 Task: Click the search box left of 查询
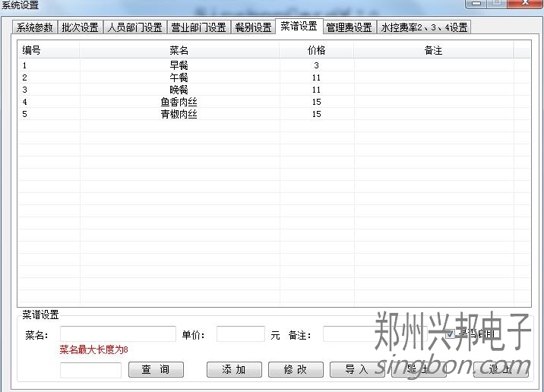90,370
